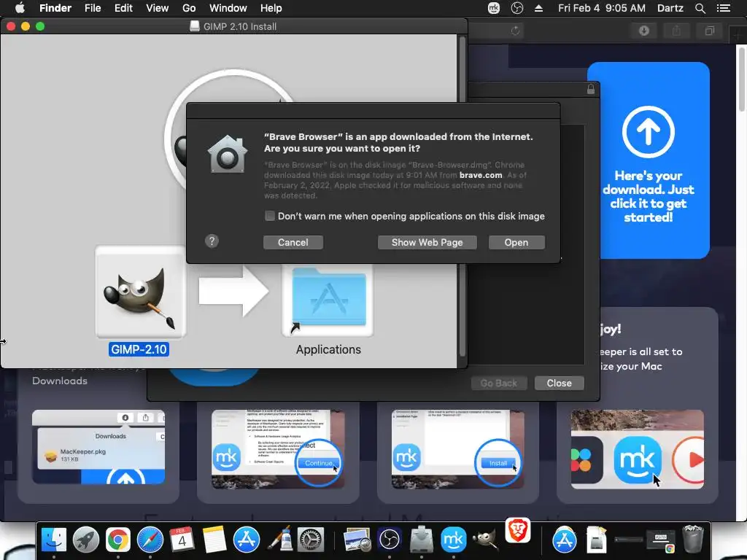Click the lock icon on installer window

click(591, 88)
